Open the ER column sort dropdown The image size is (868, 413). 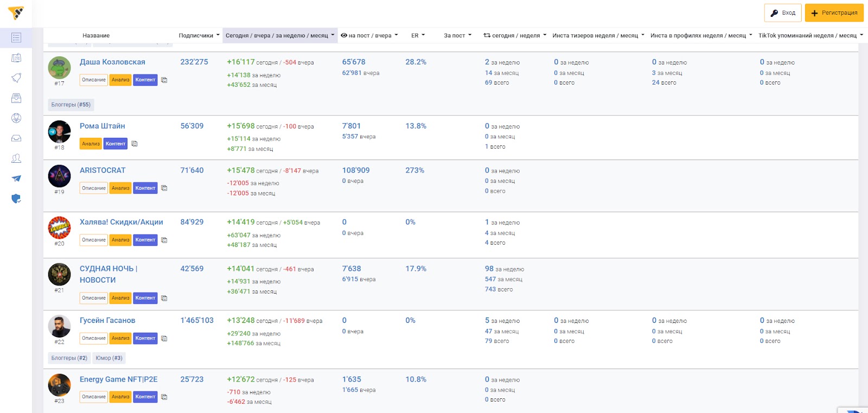pos(418,35)
